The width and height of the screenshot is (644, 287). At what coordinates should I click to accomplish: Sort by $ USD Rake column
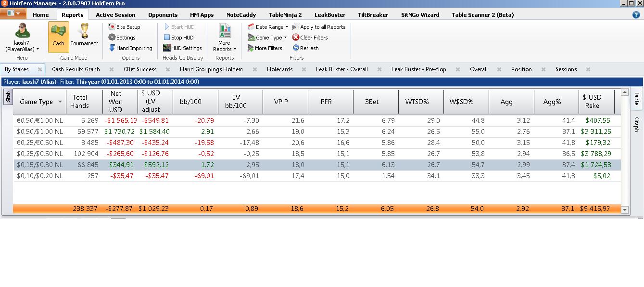[x=597, y=102]
